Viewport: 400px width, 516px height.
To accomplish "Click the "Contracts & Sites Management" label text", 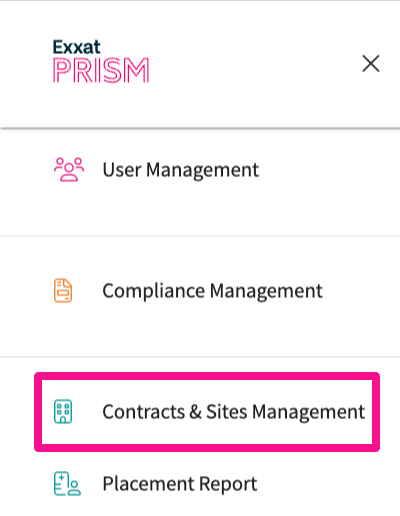I will pos(234,412).
